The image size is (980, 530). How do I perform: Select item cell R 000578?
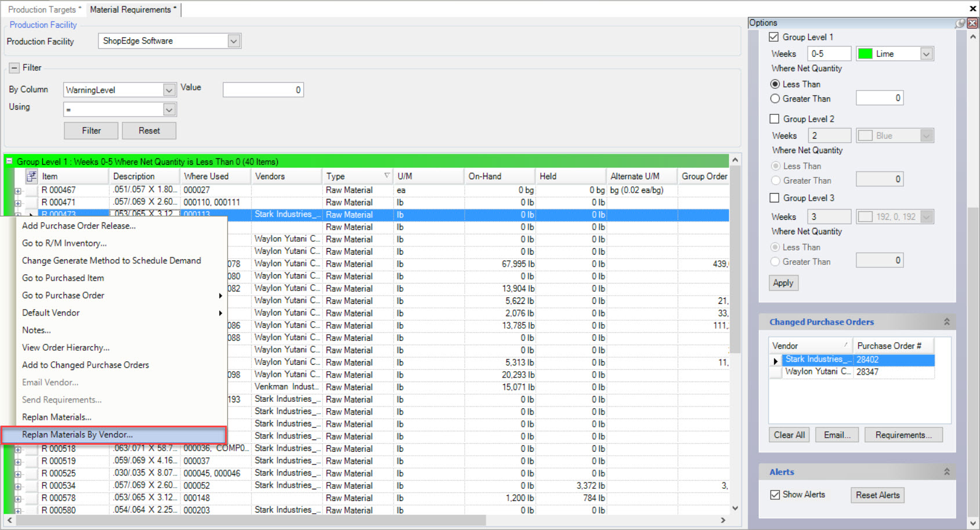(74, 498)
